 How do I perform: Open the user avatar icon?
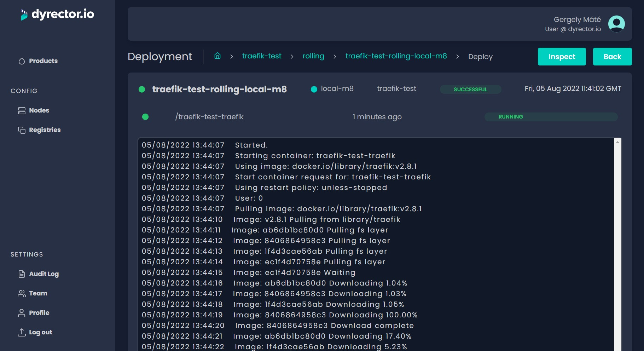616,24
